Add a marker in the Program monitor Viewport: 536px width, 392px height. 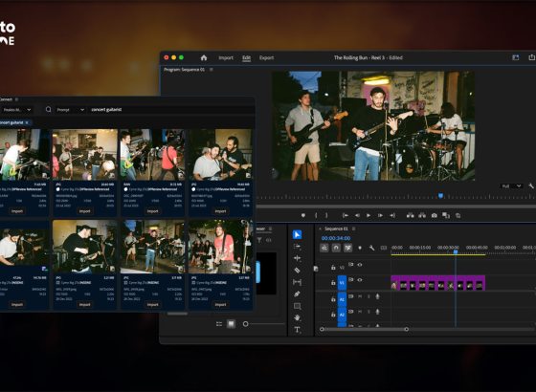pyautogui.click(x=302, y=215)
